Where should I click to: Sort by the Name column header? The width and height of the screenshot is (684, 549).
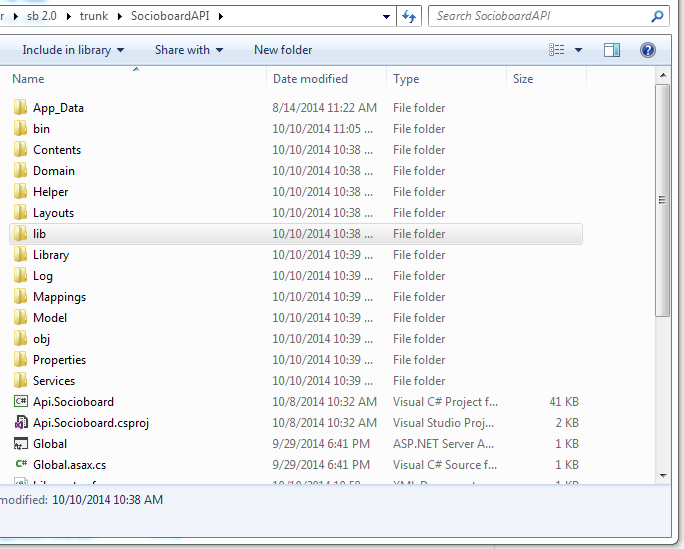(28, 79)
